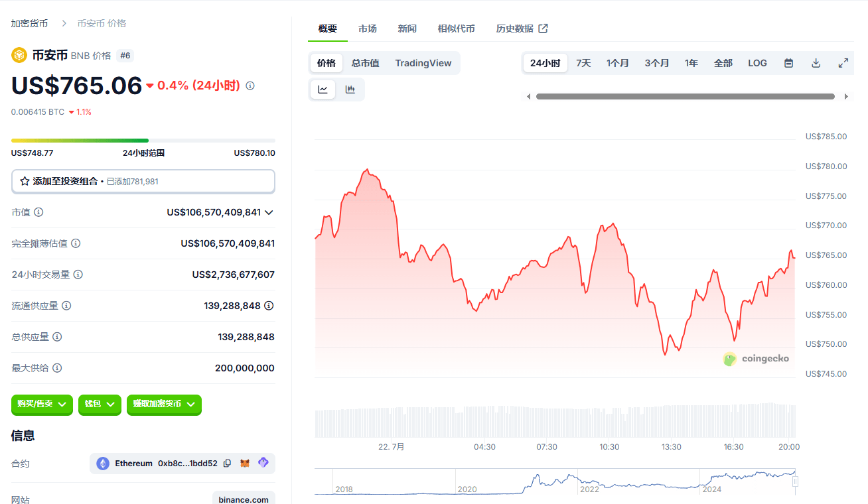
Task: Switch to candlestick chart view icon
Action: click(x=350, y=90)
